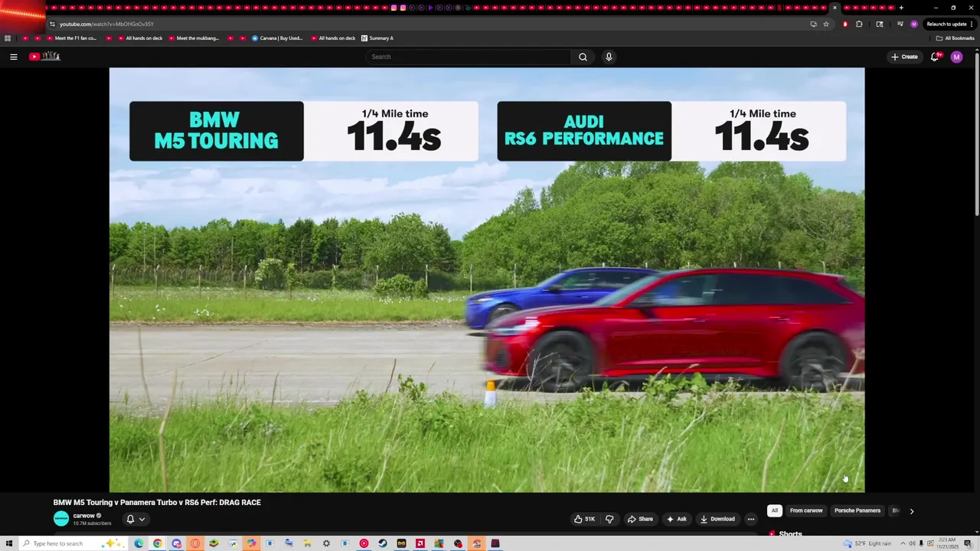Image resolution: width=980 pixels, height=551 pixels.
Task: Open All Bookmarks folder
Action: [955, 38]
